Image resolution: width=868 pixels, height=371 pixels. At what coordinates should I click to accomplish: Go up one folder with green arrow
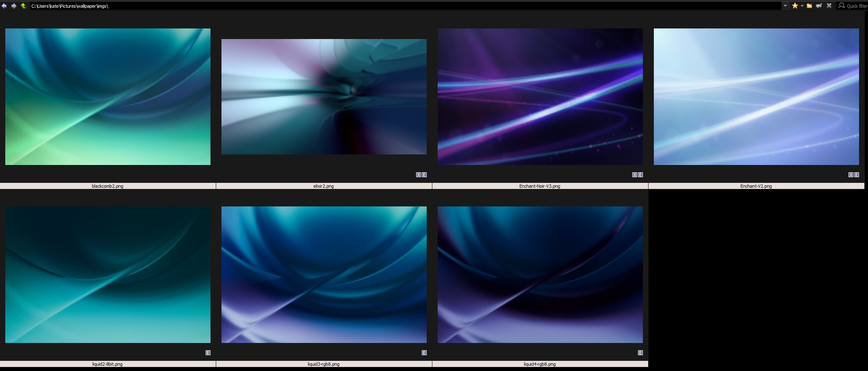tap(23, 6)
